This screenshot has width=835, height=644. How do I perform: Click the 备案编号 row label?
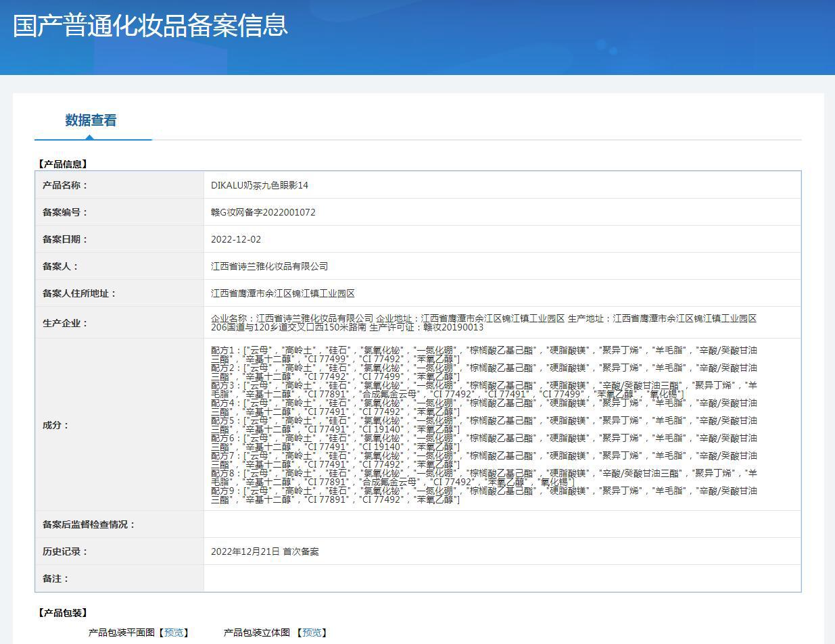click(65, 212)
